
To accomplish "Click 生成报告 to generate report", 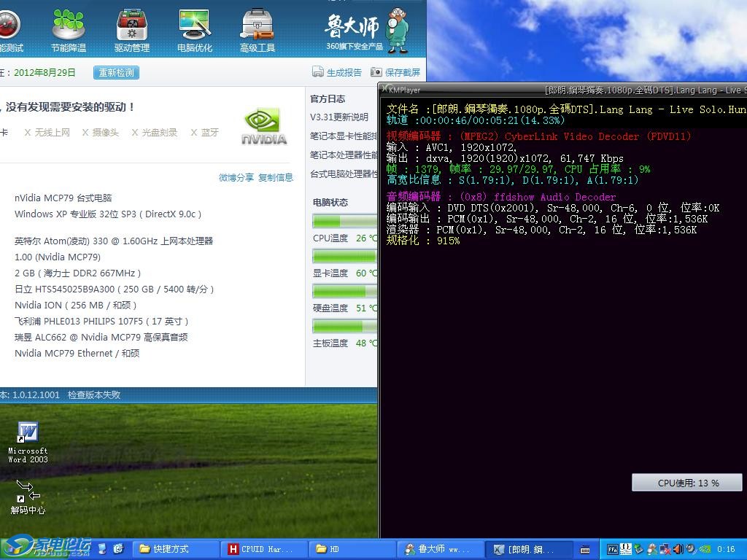I will 337,72.
